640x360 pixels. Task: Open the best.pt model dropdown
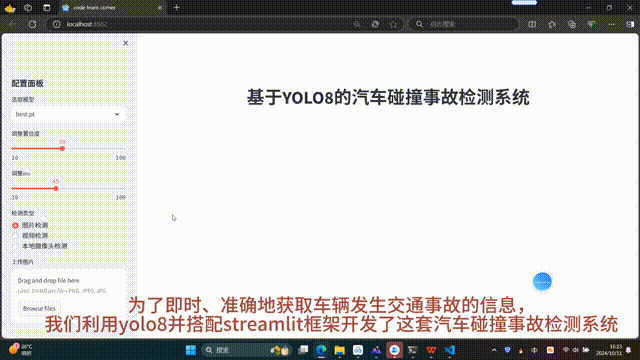[68, 114]
